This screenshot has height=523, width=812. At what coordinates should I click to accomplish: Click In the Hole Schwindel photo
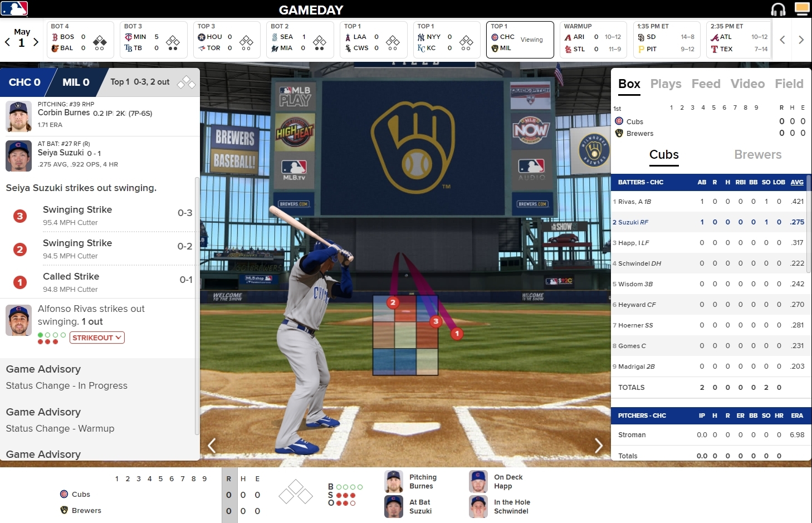click(x=478, y=507)
